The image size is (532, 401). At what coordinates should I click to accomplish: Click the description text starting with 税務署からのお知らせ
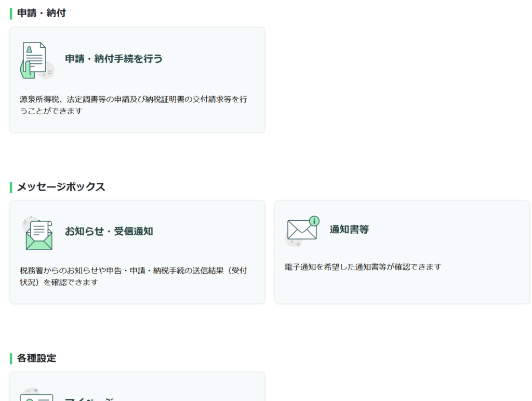click(133, 276)
